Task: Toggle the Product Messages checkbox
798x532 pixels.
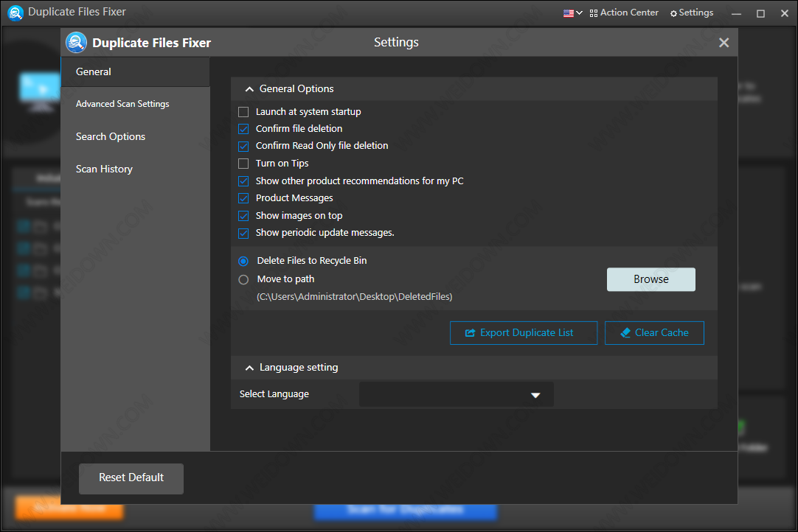Action: coord(243,198)
